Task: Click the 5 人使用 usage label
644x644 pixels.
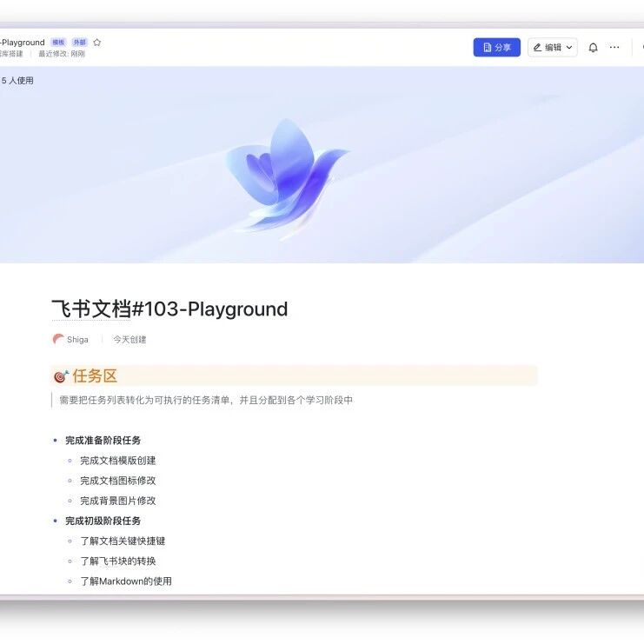Action: pos(17,81)
